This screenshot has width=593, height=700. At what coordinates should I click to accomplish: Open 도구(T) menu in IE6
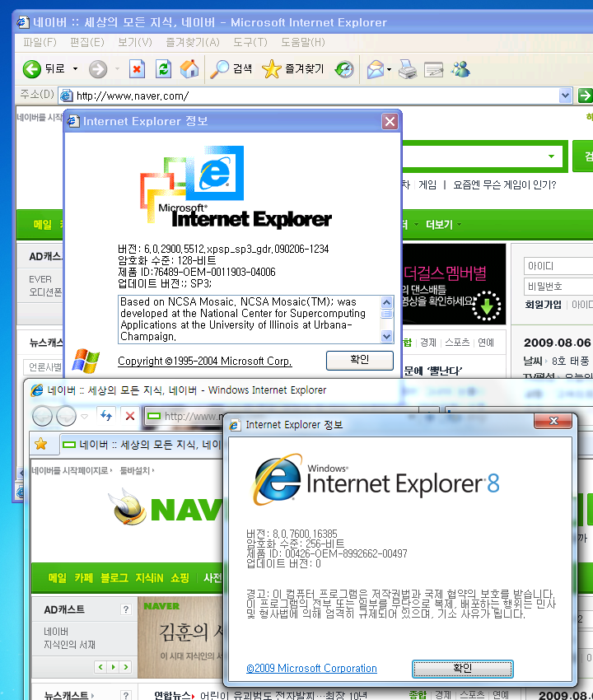[250, 42]
